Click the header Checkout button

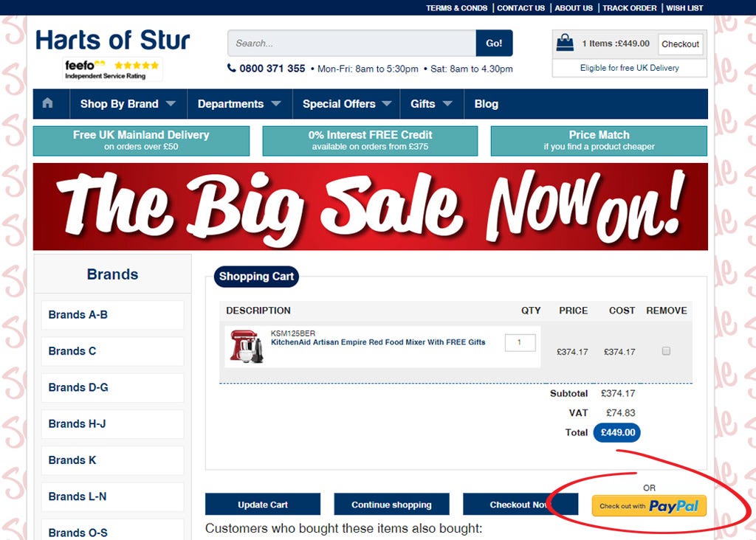[680, 44]
